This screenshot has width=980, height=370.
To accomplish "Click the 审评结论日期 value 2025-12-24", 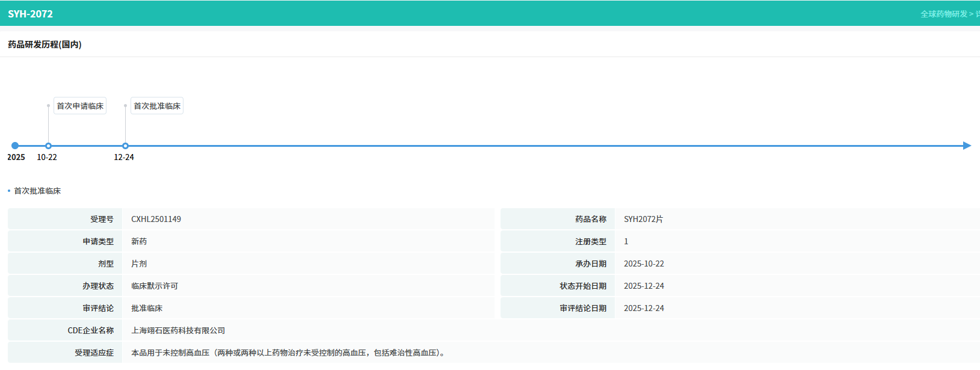I will click(644, 308).
